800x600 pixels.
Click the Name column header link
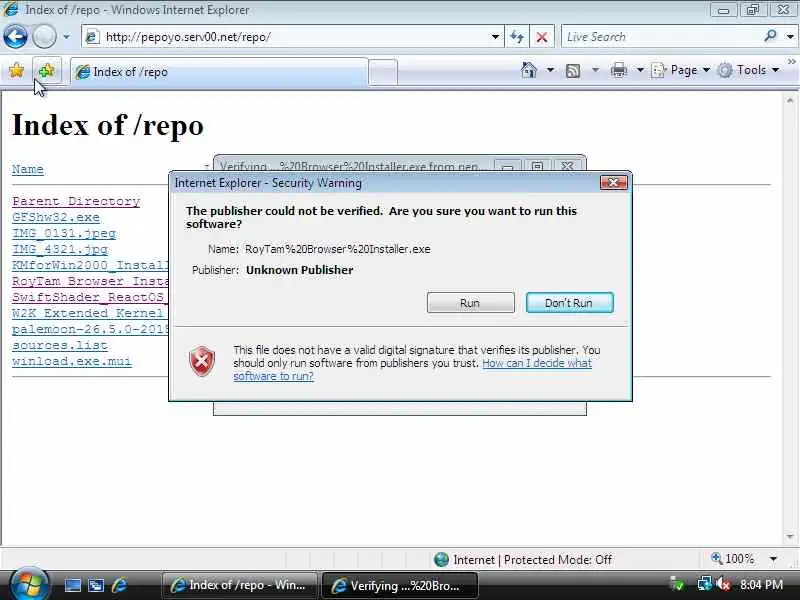click(x=28, y=169)
